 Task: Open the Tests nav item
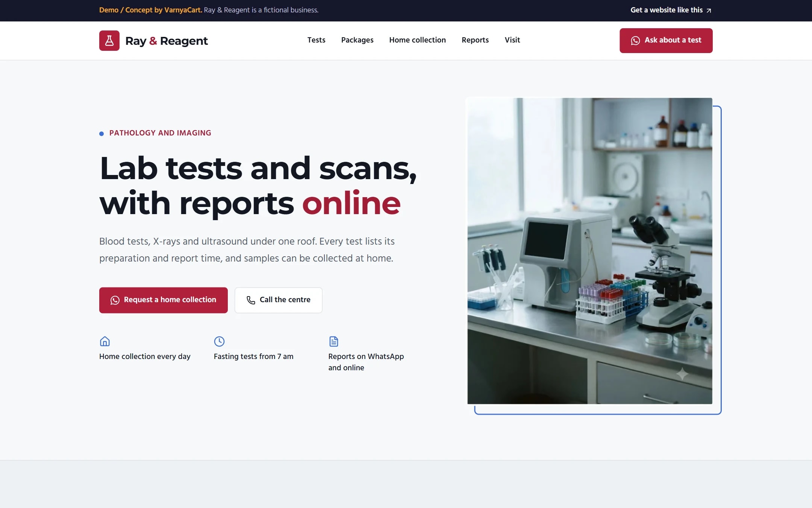[316, 40]
